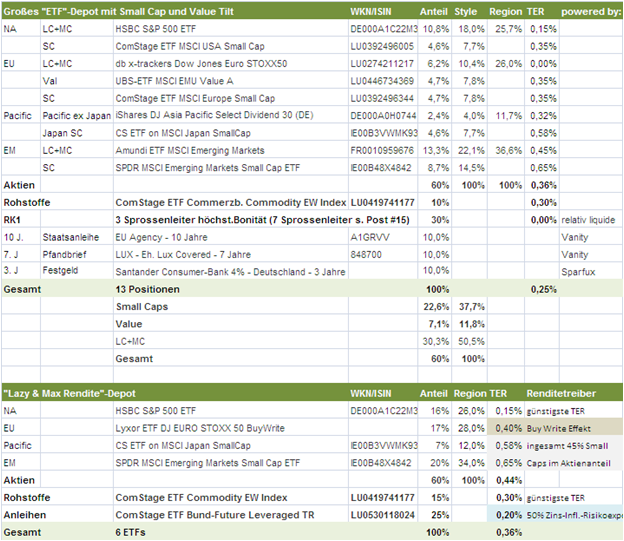Click "iShares DJ Asia Pacific Select Dividend 30 (DE)"

[231, 115]
